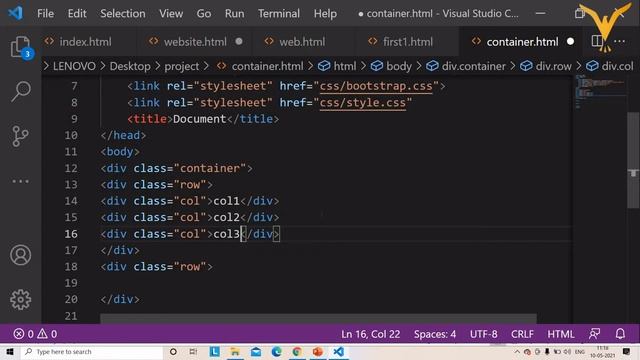640x360 pixels.
Task: Change line ending via CRLF
Action: tap(522, 334)
